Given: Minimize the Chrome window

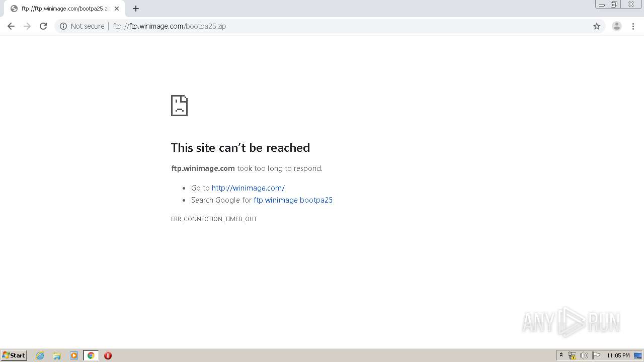Looking at the screenshot, I should (x=602, y=5).
